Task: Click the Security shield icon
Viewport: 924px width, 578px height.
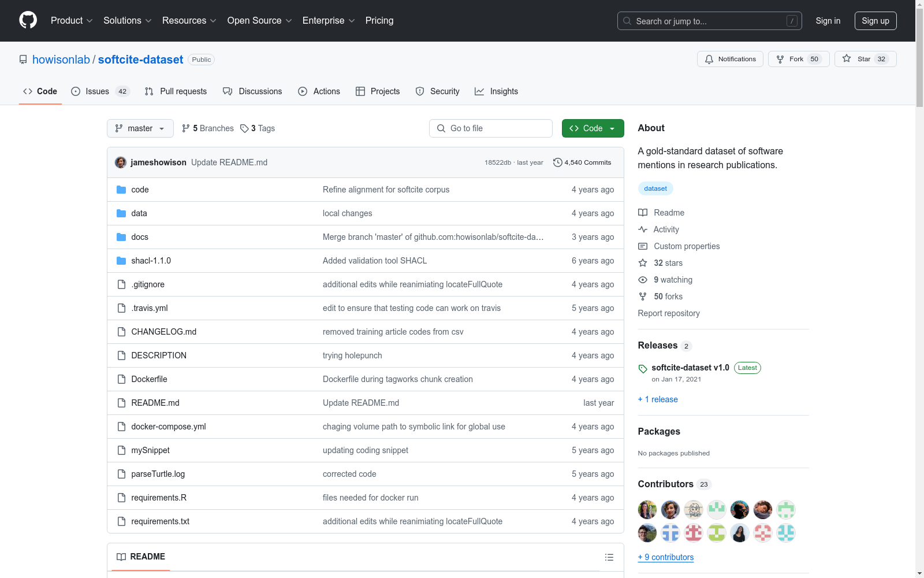Action: pyautogui.click(x=420, y=91)
